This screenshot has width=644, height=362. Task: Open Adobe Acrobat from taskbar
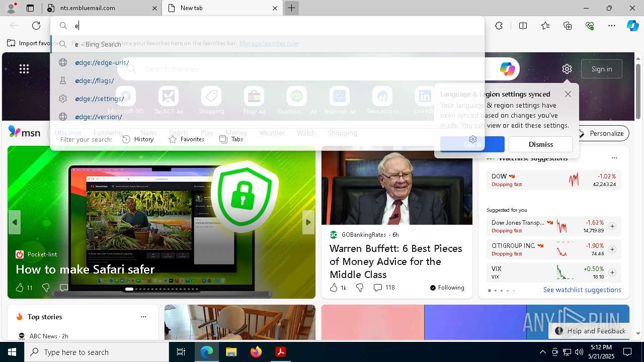click(x=281, y=352)
